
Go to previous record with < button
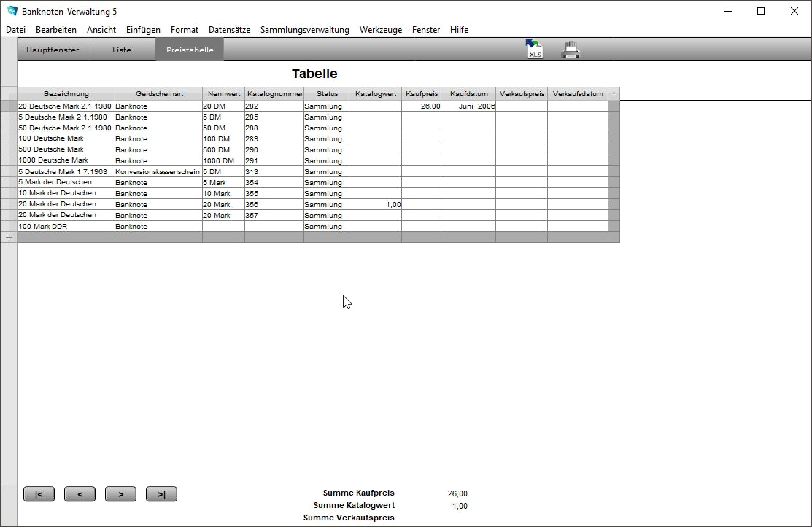point(80,494)
